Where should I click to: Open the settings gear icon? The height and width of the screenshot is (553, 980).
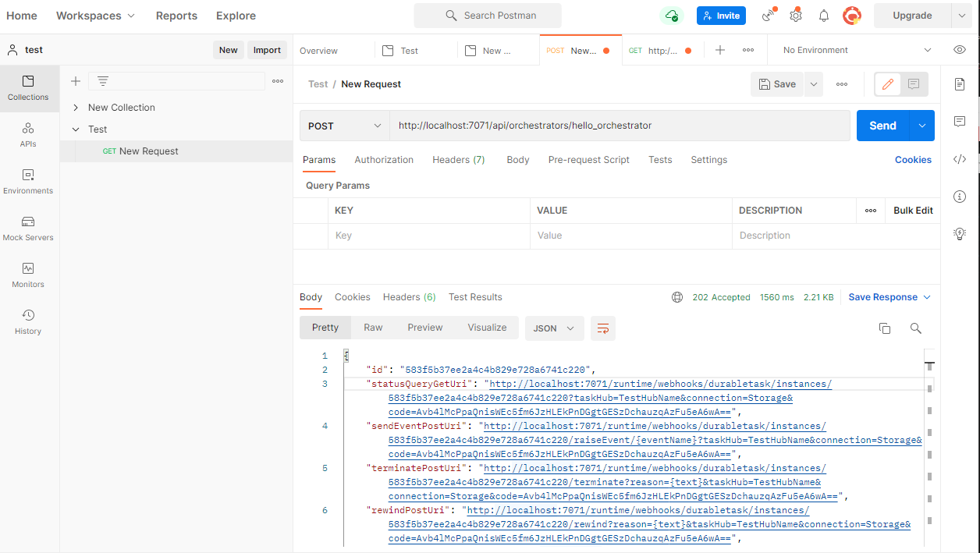796,16
